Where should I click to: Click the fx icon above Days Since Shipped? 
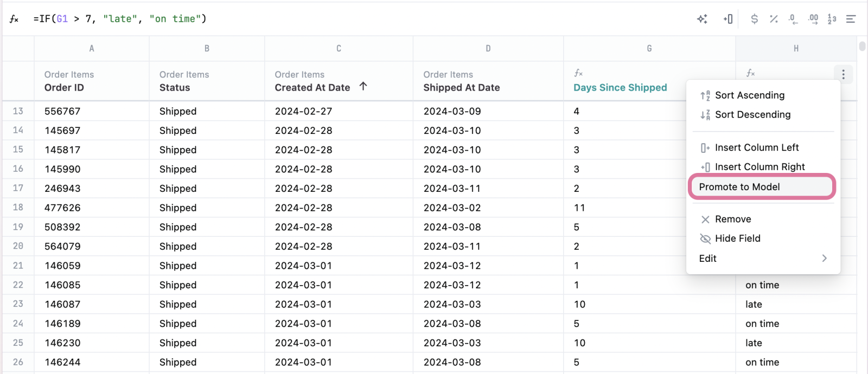coord(578,73)
